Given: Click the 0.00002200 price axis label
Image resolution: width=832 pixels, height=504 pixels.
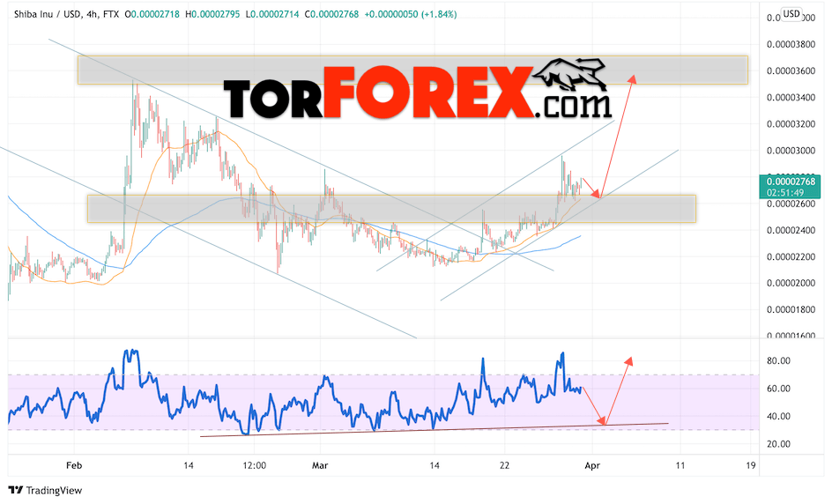Looking at the screenshot, I should [791, 257].
